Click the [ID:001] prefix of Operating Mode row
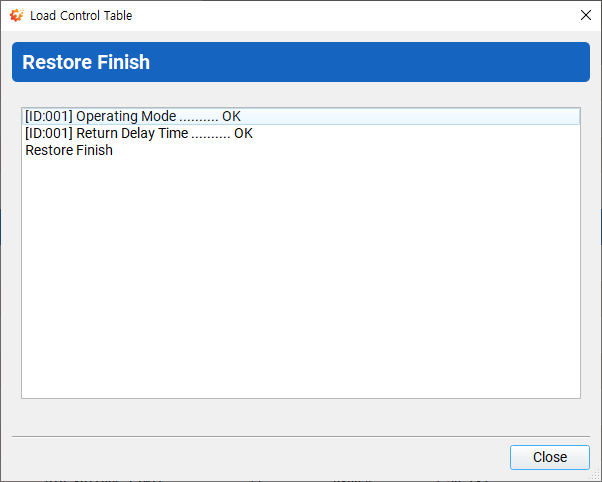This screenshot has width=602, height=482. pos(49,116)
